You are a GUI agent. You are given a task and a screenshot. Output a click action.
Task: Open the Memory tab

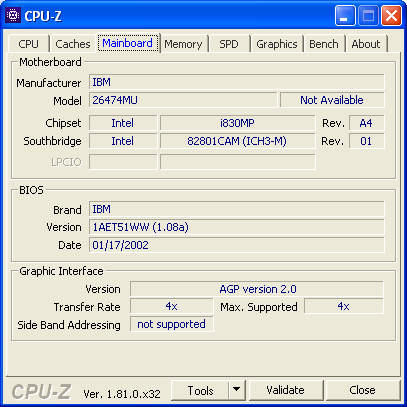[183, 44]
